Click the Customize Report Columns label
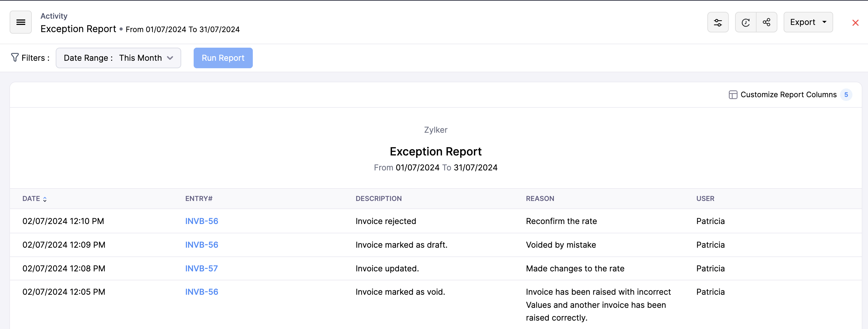The image size is (868, 329). pos(789,95)
